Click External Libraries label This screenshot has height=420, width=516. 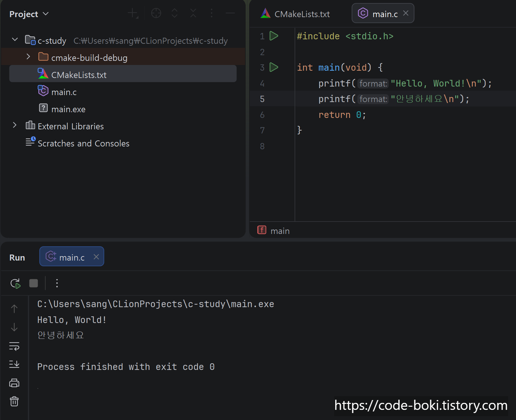click(71, 126)
